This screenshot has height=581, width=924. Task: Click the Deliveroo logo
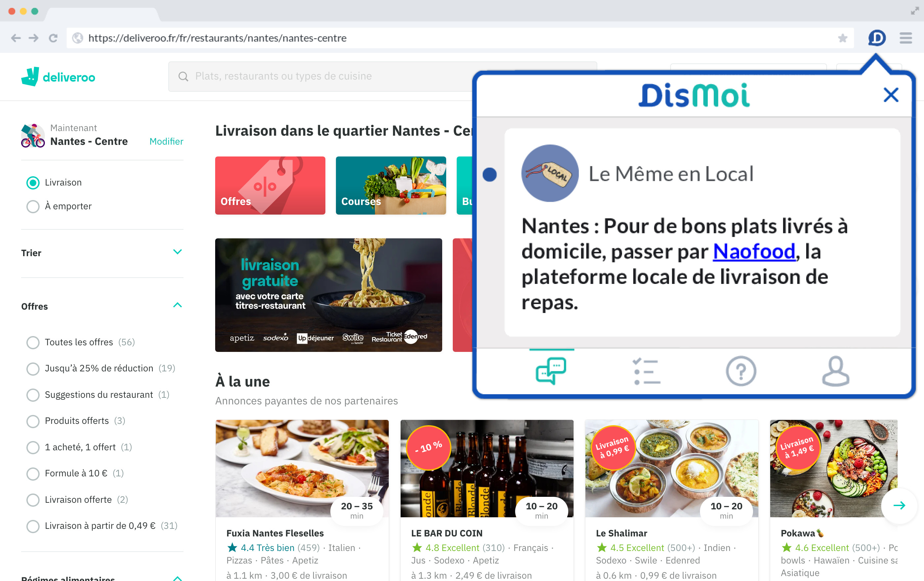pos(58,76)
